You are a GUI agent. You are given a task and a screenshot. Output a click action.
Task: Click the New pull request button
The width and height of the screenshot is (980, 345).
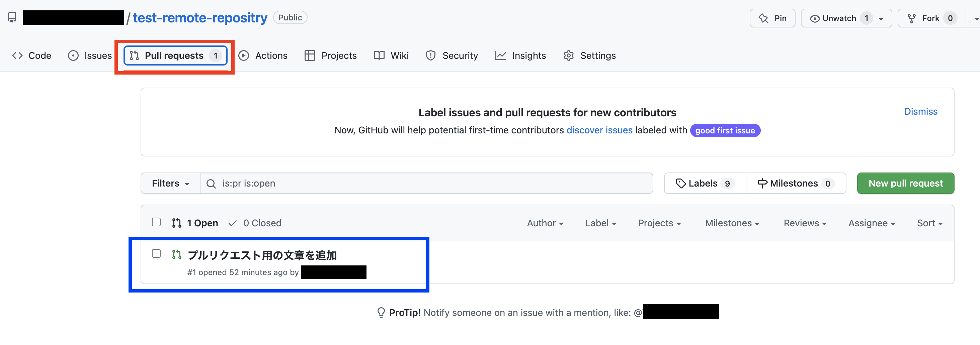click(x=905, y=184)
